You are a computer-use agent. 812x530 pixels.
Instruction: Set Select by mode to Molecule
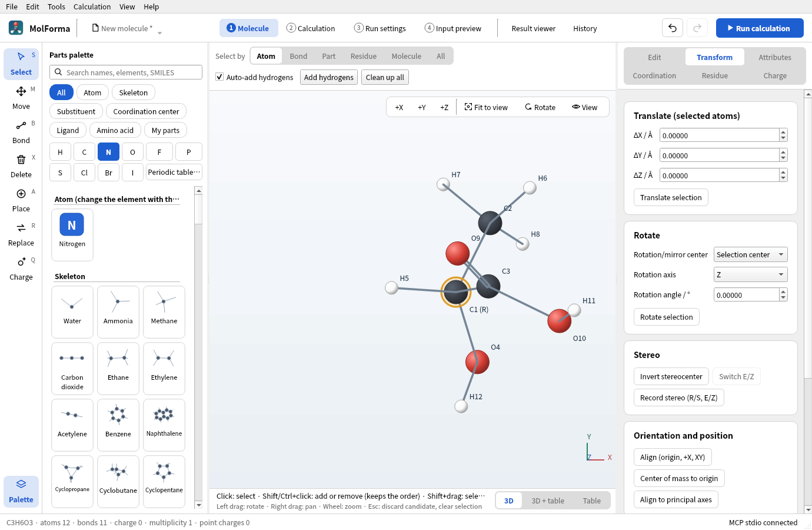coord(407,56)
